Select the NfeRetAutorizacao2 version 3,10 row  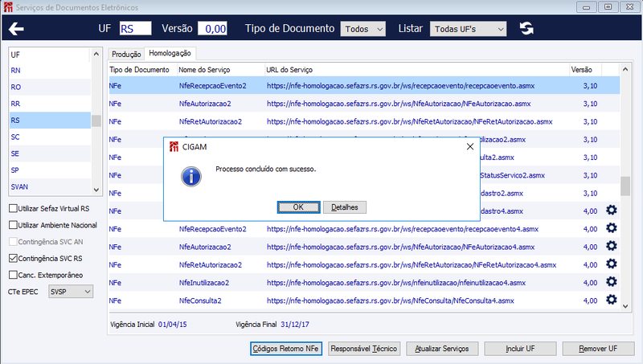(364, 121)
